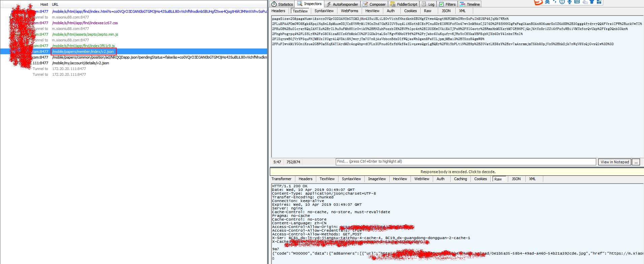Click the URL column header
This screenshot has height=264, width=644.
pos(55,4)
